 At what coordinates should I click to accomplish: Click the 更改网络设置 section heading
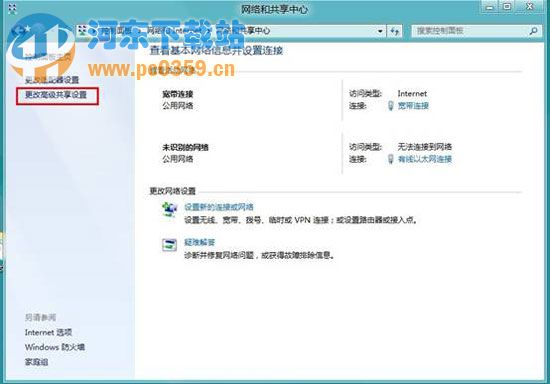173,191
